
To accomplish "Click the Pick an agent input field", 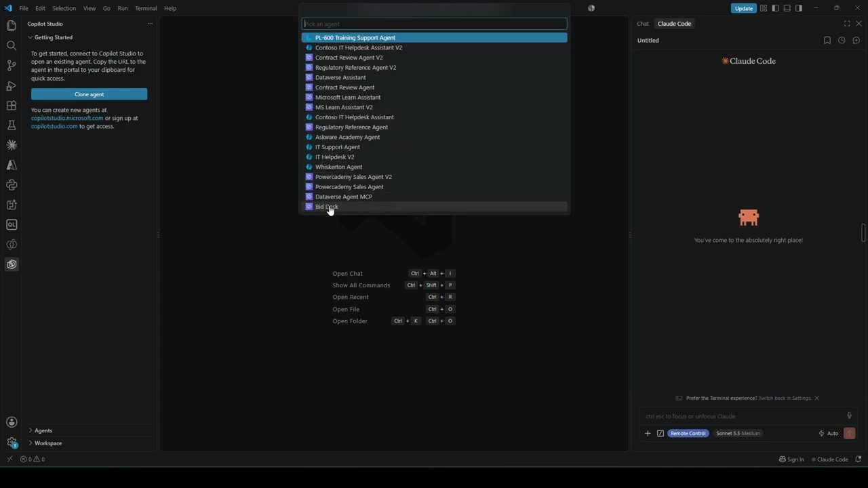I will (434, 24).
